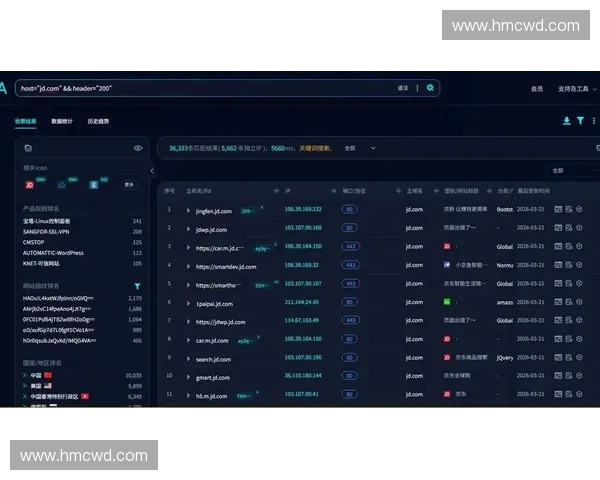Click the document icon in the jdwp.jd.com row 2
The image size is (600, 480).
pos(569,227)
